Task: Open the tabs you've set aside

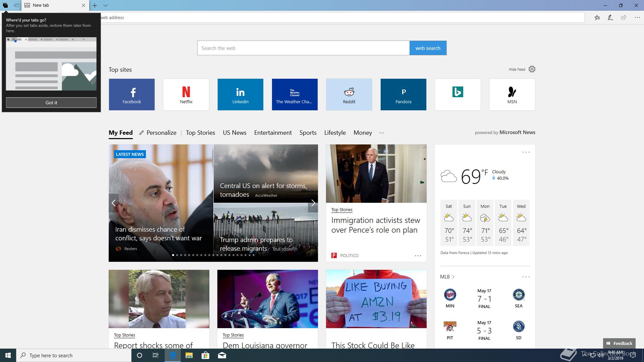Action: (5, 5)
